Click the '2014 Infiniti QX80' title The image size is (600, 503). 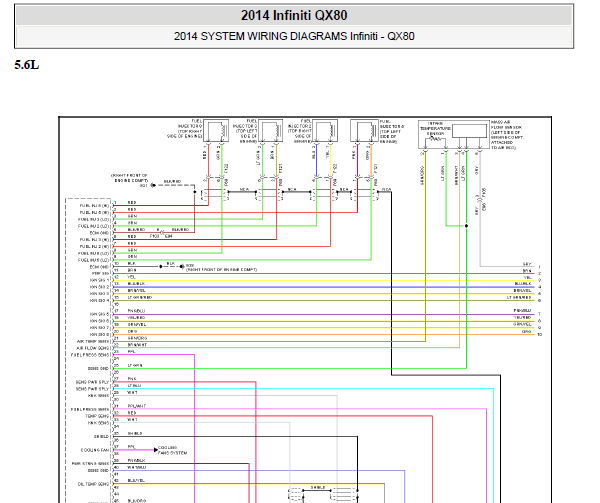294,15
